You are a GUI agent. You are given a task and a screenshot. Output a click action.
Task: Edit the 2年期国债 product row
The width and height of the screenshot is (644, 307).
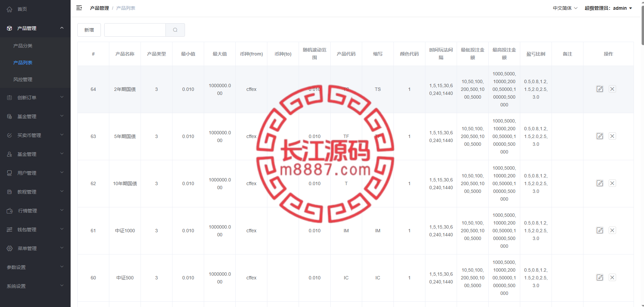tap(600, 89)
